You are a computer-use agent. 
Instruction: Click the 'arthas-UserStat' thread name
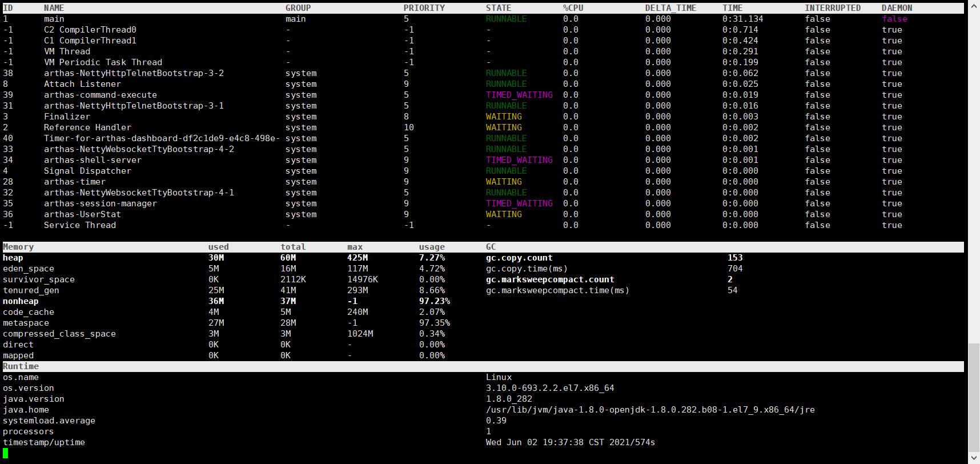point(82,214)
